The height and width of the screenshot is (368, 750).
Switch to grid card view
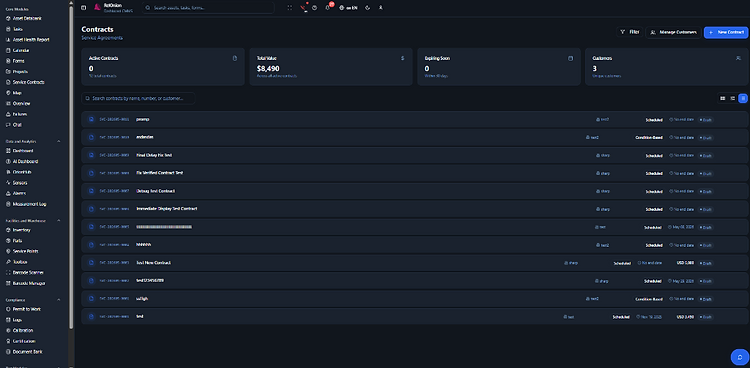(x=723, y=98)
